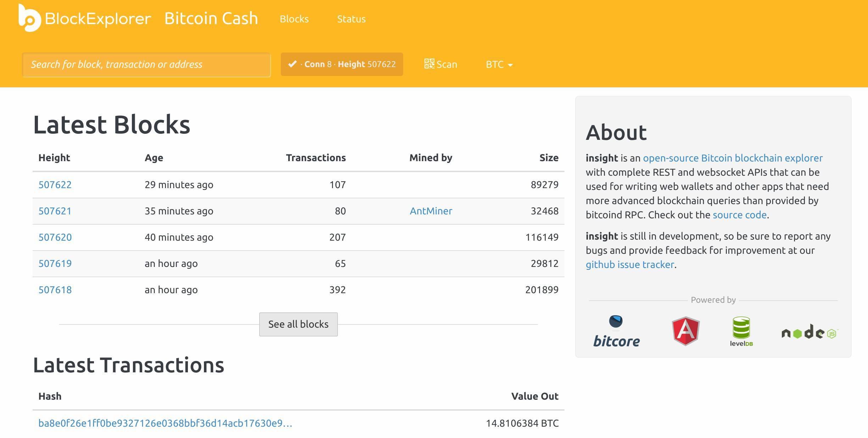Click the connection status checkmark icon

pos(292,64)
